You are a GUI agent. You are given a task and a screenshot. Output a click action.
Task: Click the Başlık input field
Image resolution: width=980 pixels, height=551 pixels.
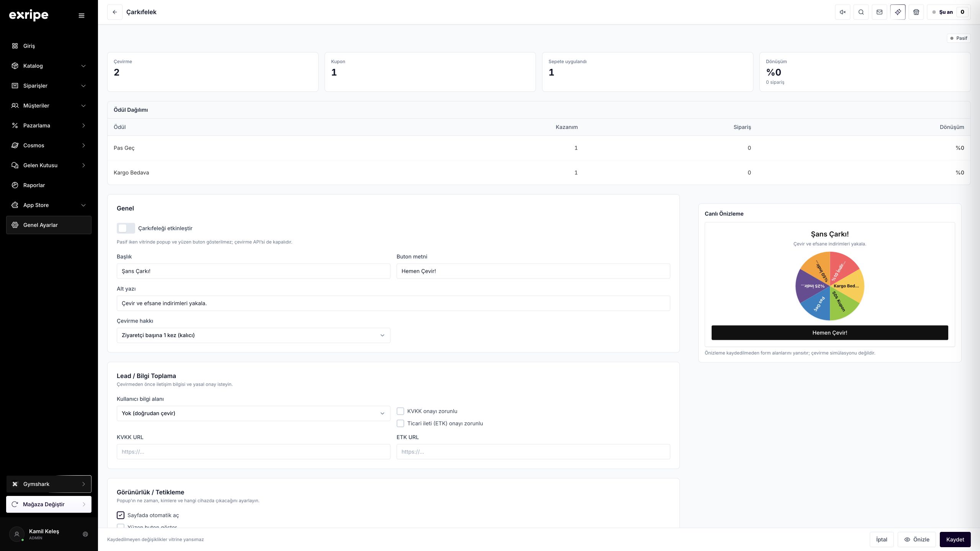click(x=253, y=271)
